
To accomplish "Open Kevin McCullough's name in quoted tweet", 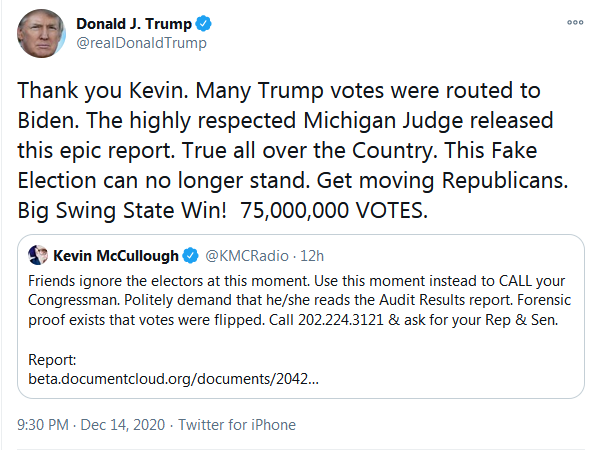I will [x=116, y=256].
